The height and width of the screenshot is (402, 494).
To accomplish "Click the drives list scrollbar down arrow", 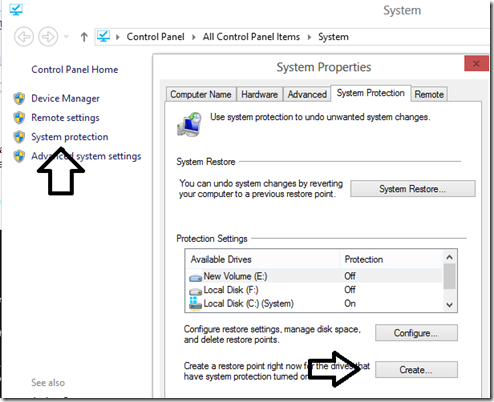I will pos(449,305).
